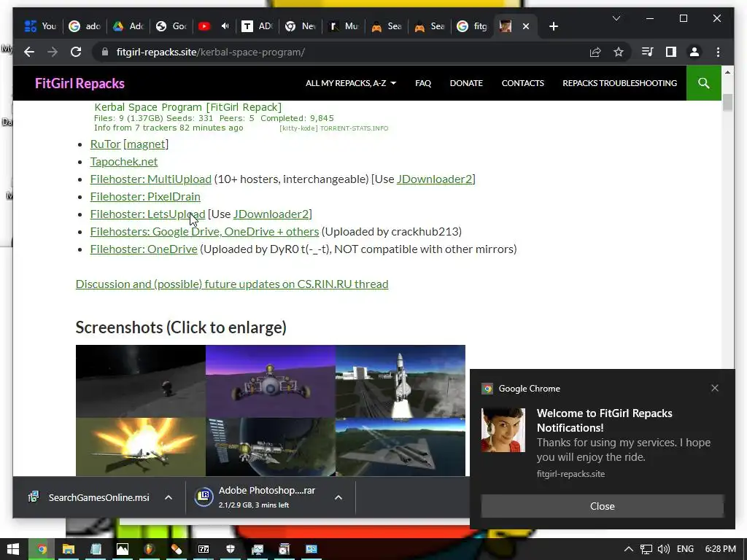The height and width of the screenshot is (560, 747).
Task: Open TORRENT-STATS.INFO link
Action: 354,128
